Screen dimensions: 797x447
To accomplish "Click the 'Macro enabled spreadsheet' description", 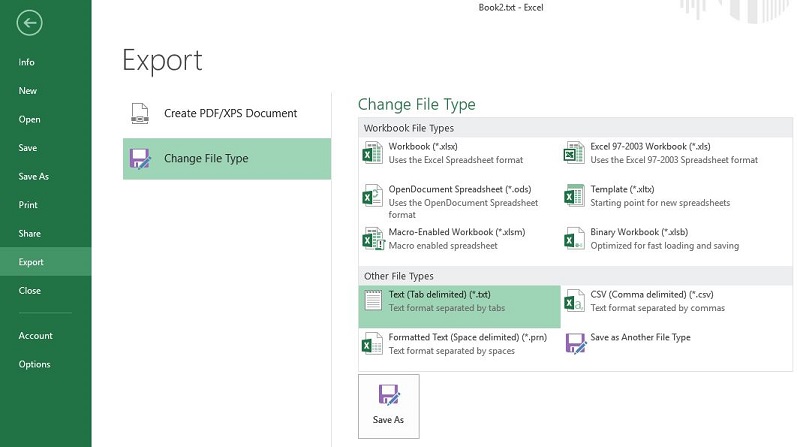I will click(443, 246).
